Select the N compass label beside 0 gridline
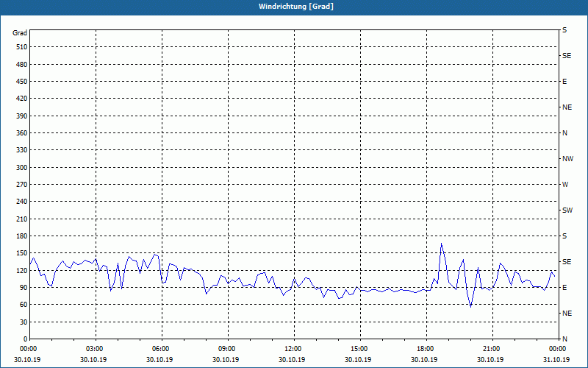Viewport: 588px width, 368px height. 564,339
